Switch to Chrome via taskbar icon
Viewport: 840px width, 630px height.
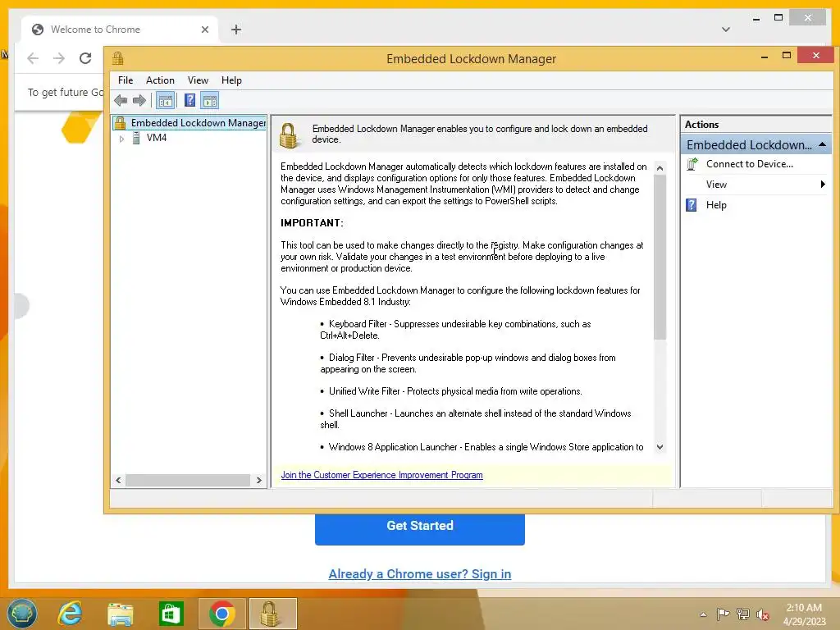click(222, 614)
